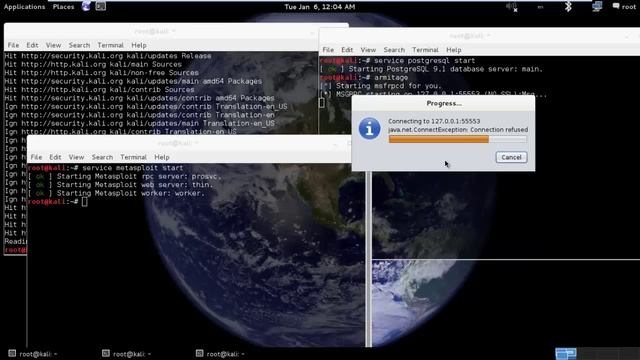Click the 'kali/non-free Sources' line in the terminal
This screenshot has height=360, width=640.
(x=102, y=73)
